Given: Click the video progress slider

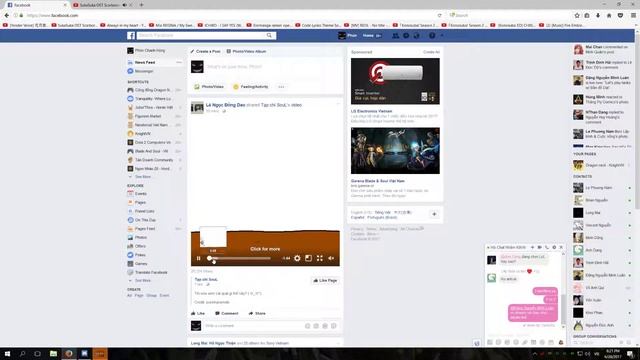Looking at the screenshot, I should pos(239,258).
